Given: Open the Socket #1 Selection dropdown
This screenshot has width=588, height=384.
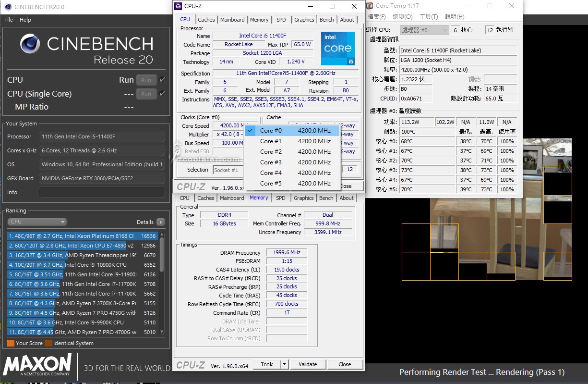Looking at the screenshot, I should tap(228, 170).
